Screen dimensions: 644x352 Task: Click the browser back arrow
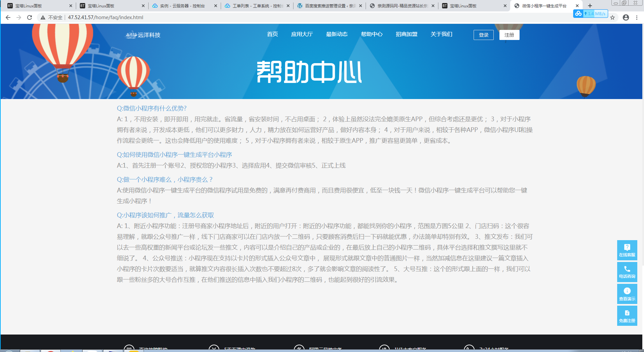coord(8,17)
